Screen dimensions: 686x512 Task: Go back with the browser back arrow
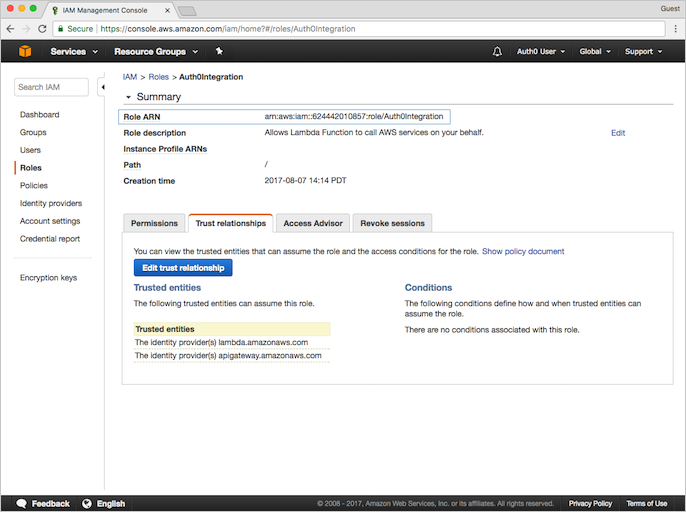pyautogui.click(x=10, y=29)
